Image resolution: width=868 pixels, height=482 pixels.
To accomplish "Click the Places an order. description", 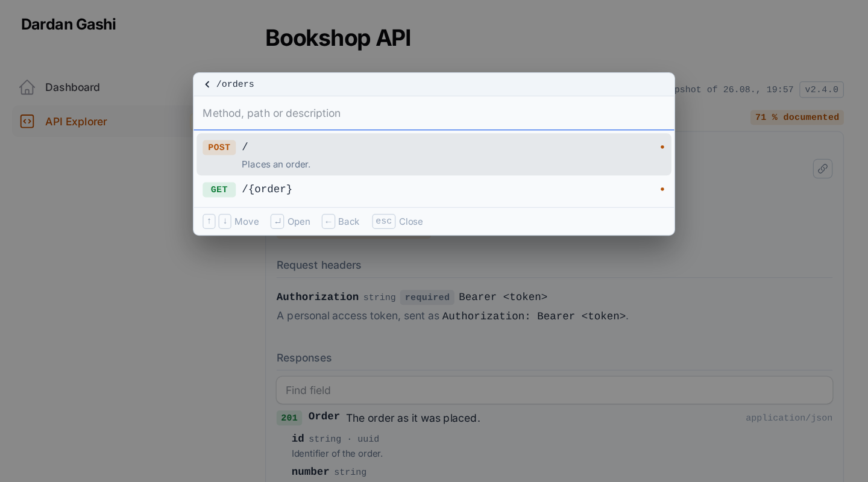I will click(276, 164).
